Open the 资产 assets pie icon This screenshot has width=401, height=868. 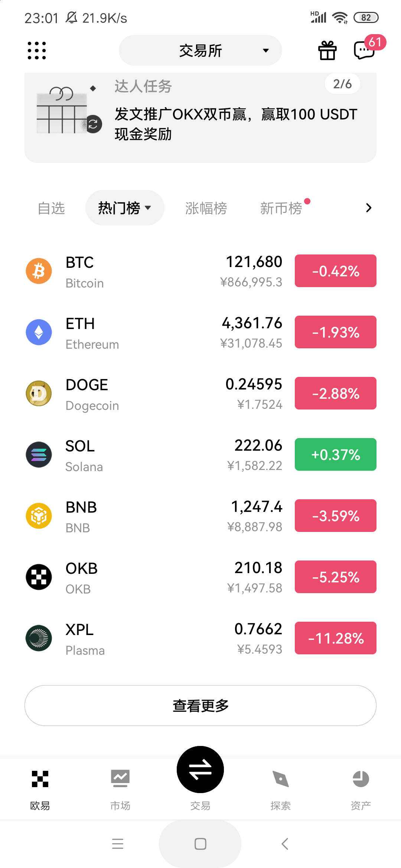(x=361, y=779)
